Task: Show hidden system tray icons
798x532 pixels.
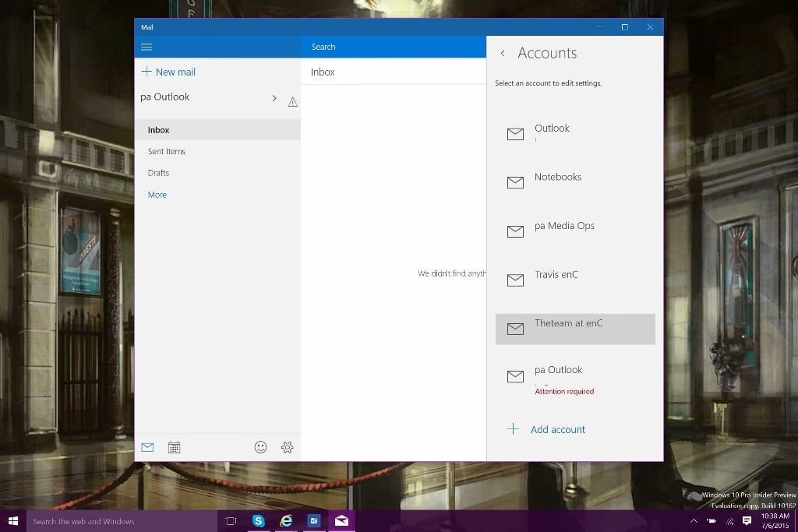Action: point(693,521)
